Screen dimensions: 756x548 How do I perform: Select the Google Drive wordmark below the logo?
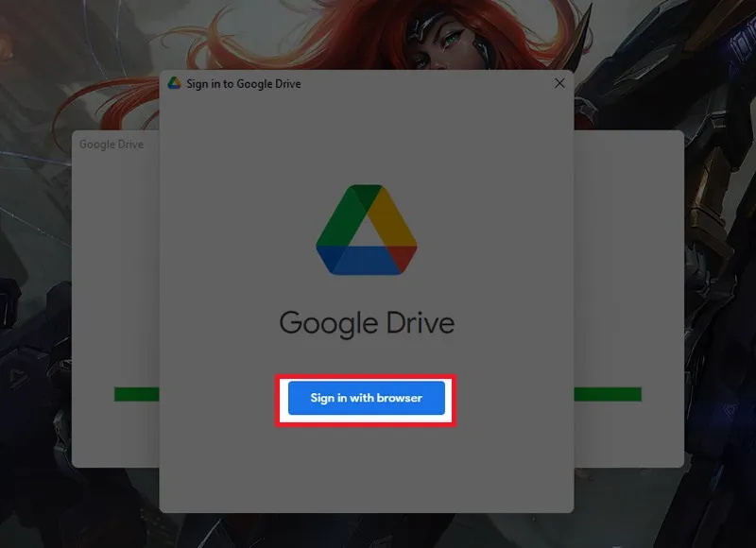[x=367, y=322]
